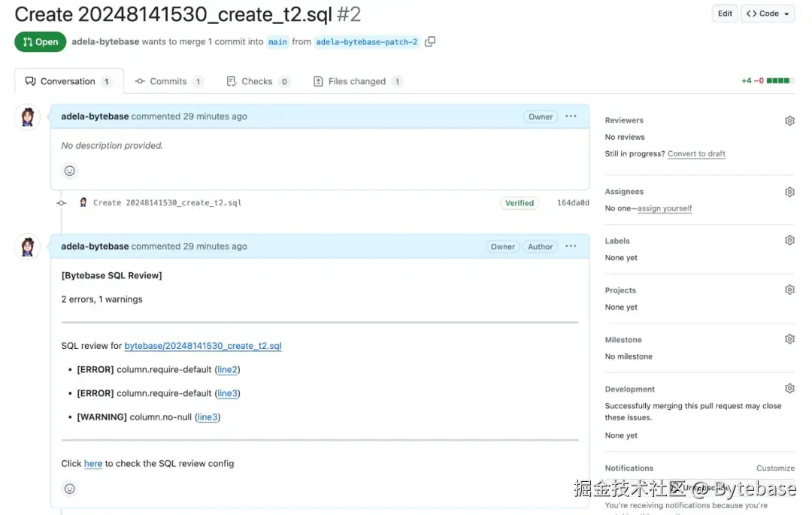Click the Verified badge on the commit

520,202
